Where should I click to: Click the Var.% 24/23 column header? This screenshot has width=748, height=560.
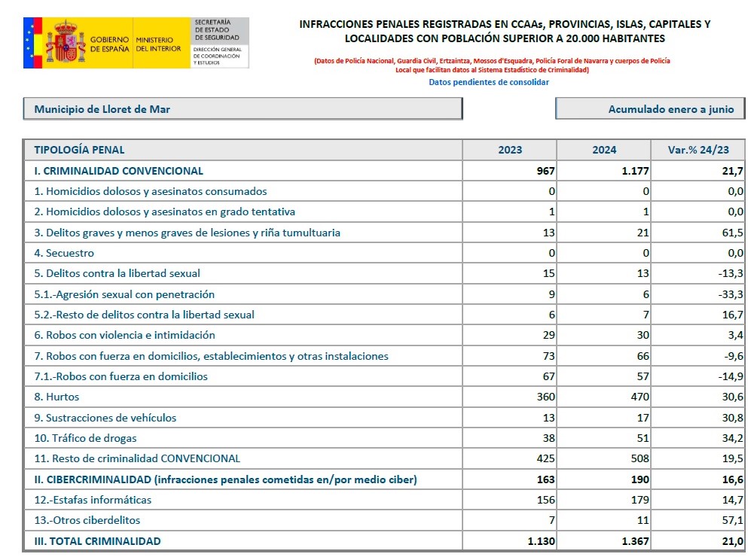[x=697, y=150]
